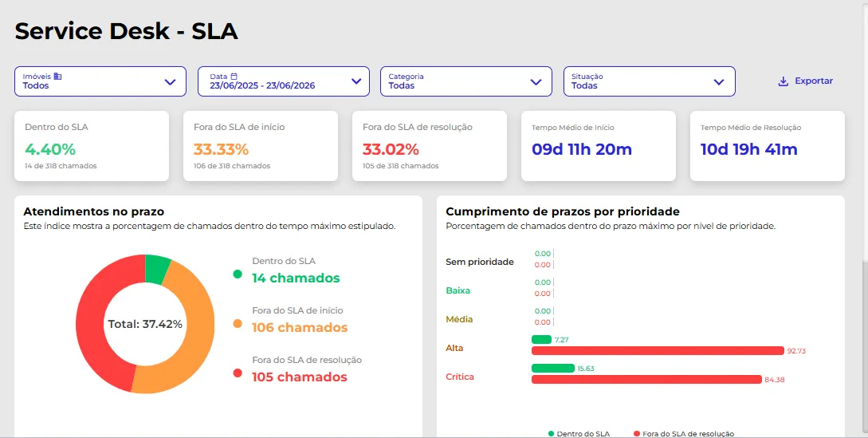Image resolution: width=868 pixels, height=438 pixels.
Task: Click the red 105 chamados legend text
Action: 300,377
